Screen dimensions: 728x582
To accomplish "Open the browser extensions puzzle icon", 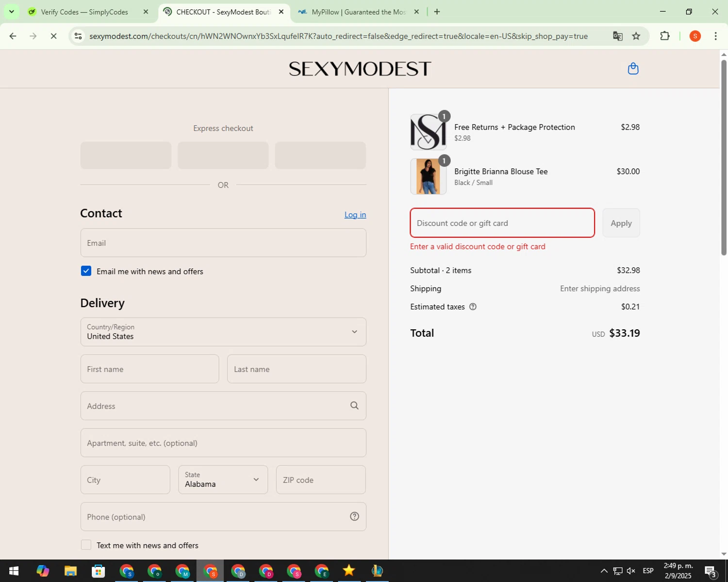I will tap(665, 36).
